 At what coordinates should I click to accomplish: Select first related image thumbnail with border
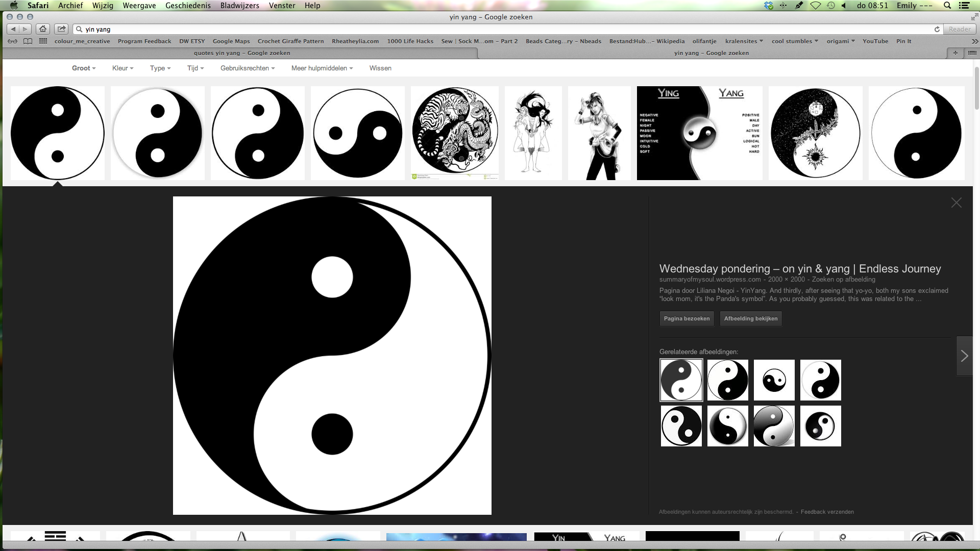tap(681, 380)
